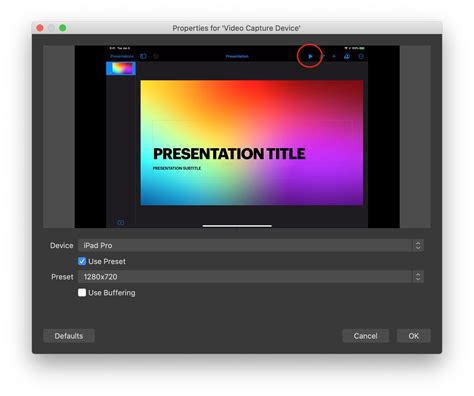Enable the Use Buffering checkbox
The width and height of the screenshot is (474, 396).
coord(82,293)
